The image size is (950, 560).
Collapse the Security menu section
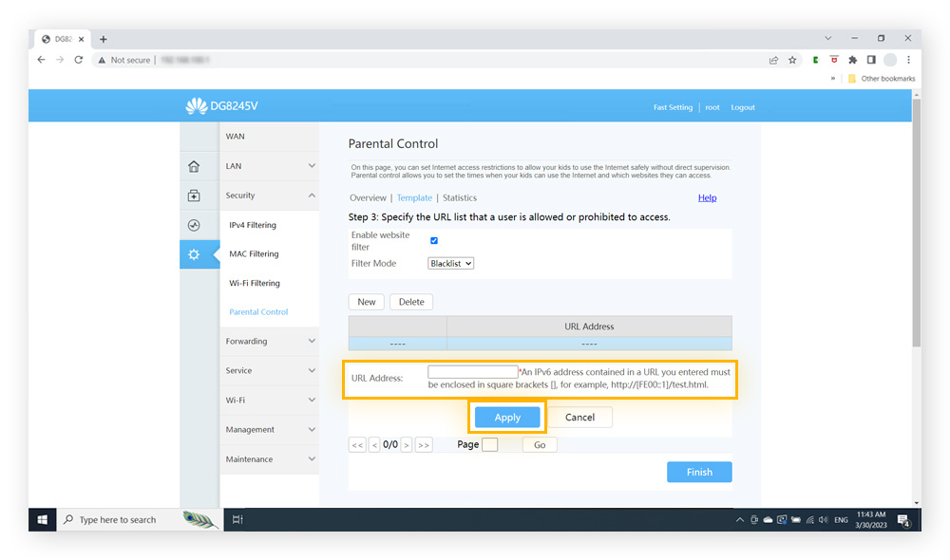269,196
